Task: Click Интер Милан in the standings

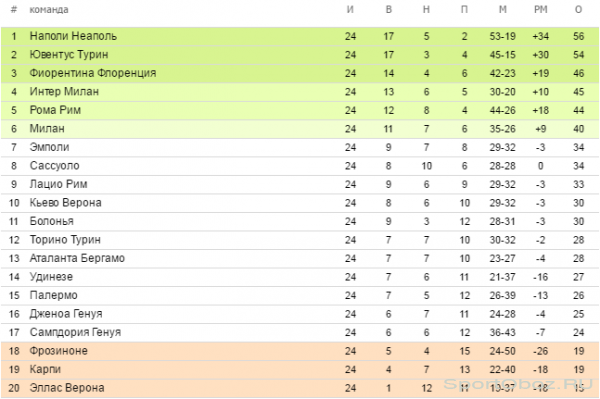Action: (x=64, y=92)
